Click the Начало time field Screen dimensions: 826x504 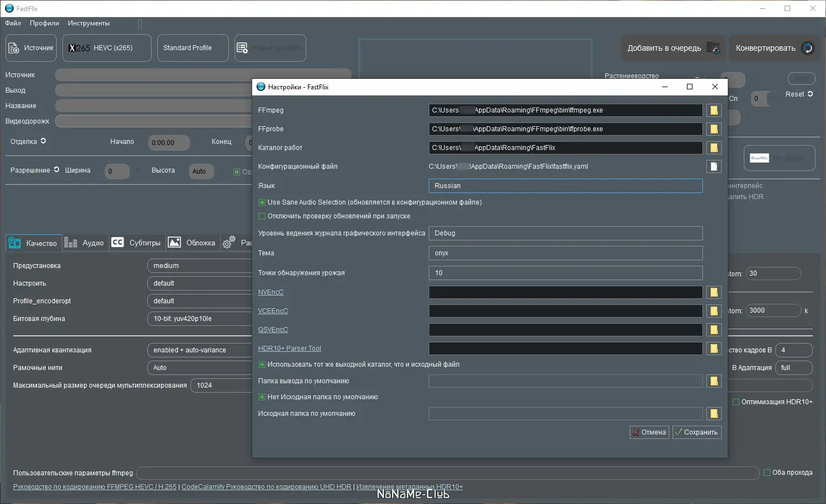(169, 142)
